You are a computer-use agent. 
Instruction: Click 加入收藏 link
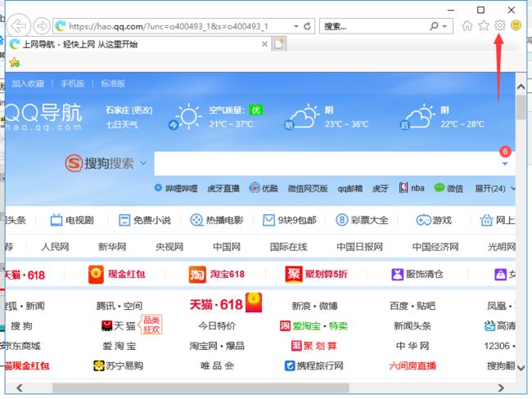pos(28,83)
